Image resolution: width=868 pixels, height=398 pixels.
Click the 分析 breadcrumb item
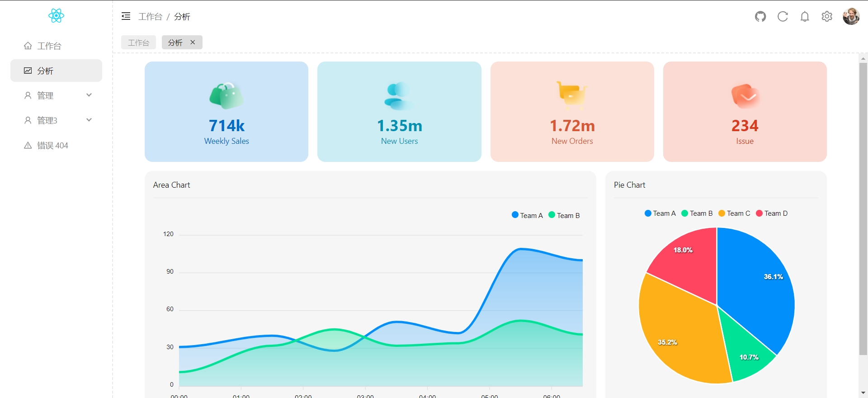(182, 17)
